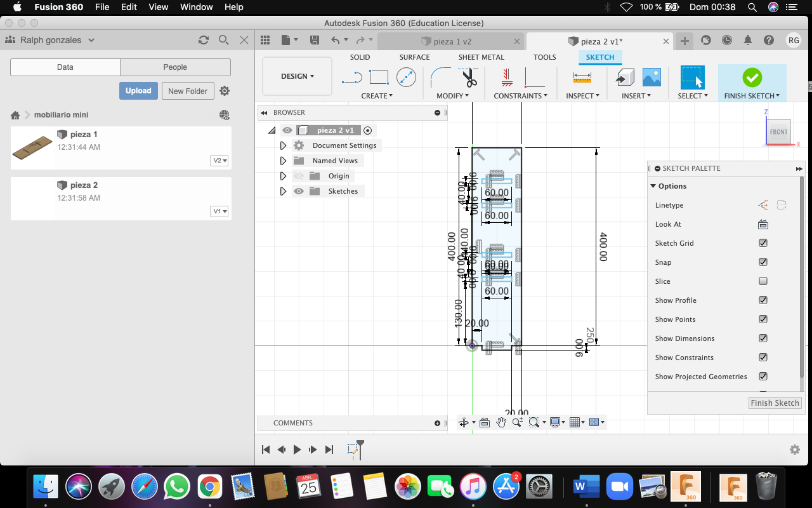Screen dimensions: 812x508
Task: Uncheck the Sketch Grid checkbox
Action: point(763,243)
